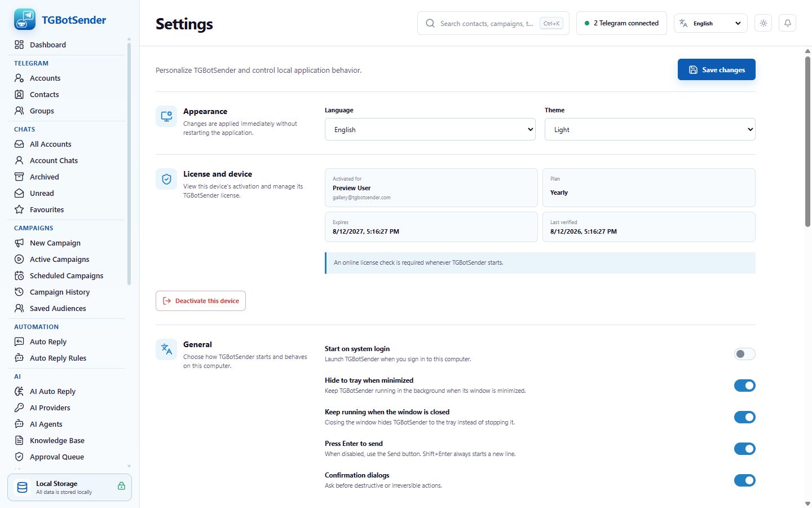Open the Language dropdown in Appearance
The height and width of the screenshot is (508, 812).
pos(430,129)
